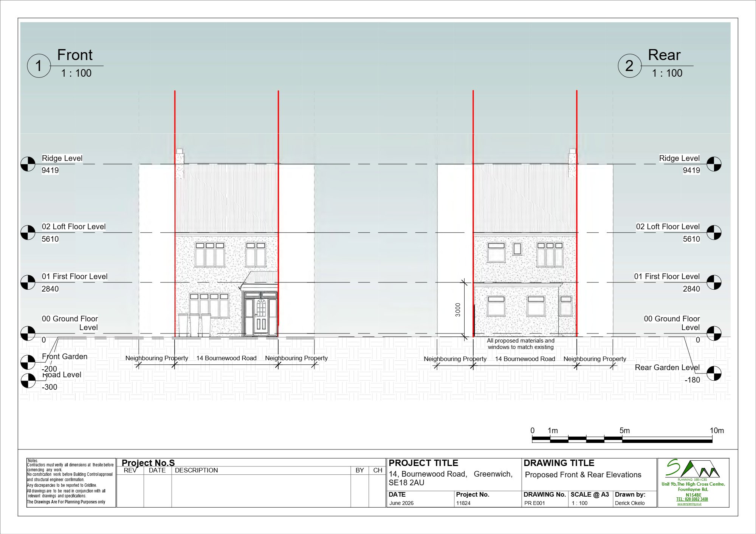Click the 'Project No.S' revision table heading

[148, 463]
